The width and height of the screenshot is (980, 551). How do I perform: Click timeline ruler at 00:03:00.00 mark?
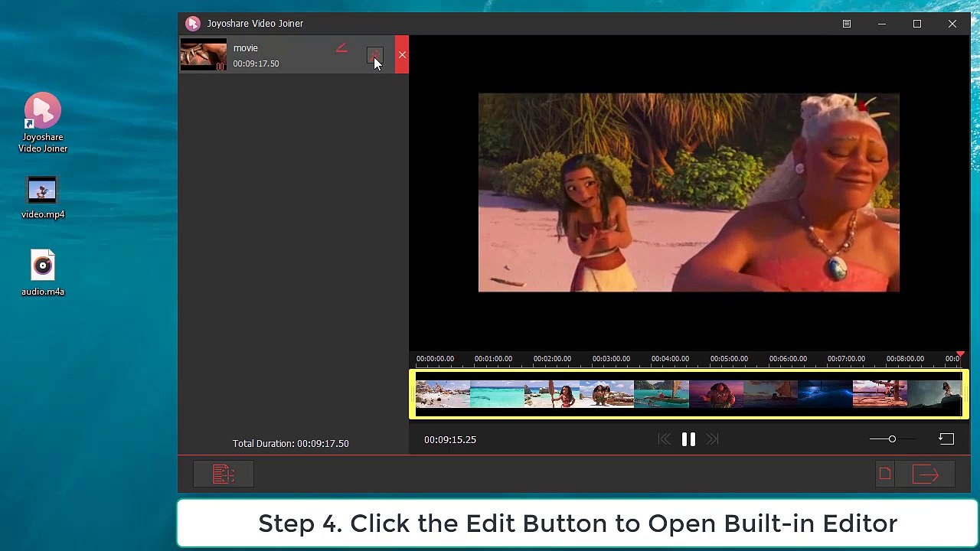tap(611, 359)
